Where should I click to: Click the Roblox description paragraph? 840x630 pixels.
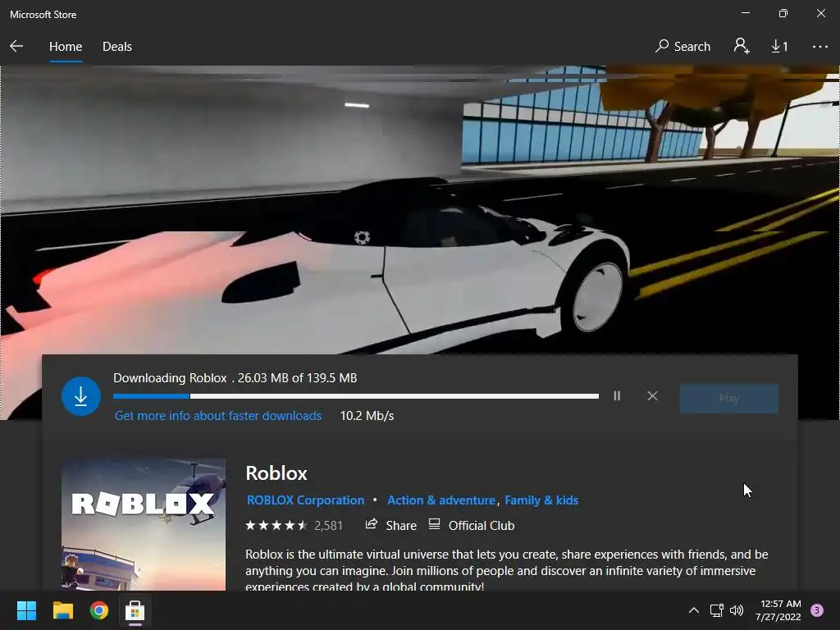[x=507, y=570]
